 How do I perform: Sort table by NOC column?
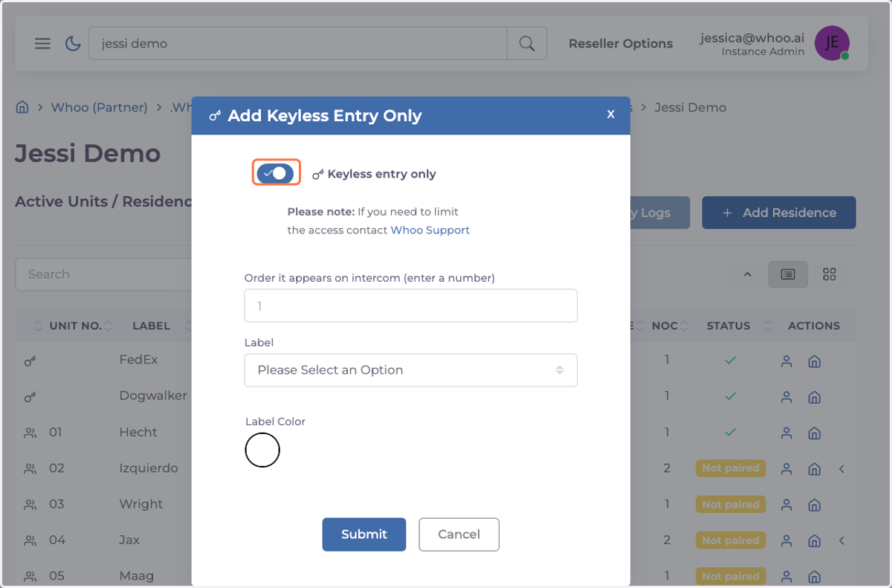(x=665, y=326)
